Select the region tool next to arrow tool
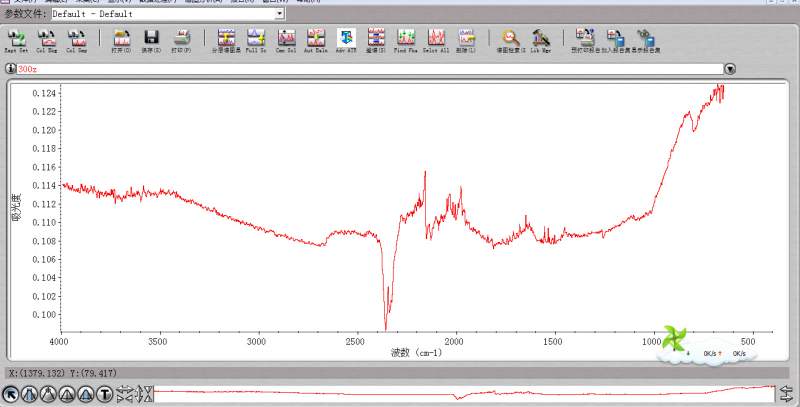The image size is (800, 407). tap(29, 394)
